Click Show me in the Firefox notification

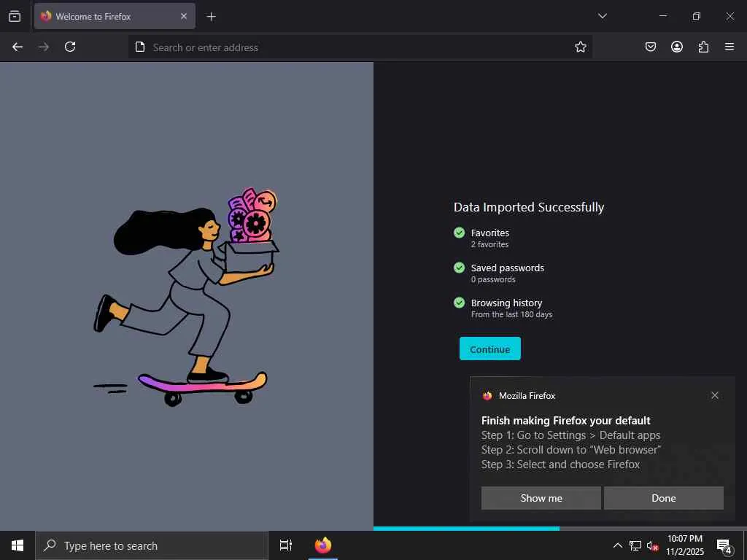(541, 498)
